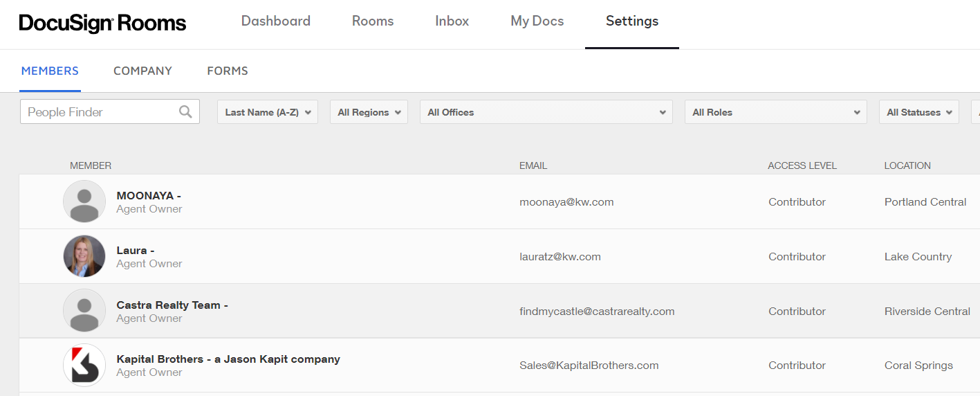Screen dimensions: 980x396
Task: Click the Riverside Central location
Action: point(927,312)
